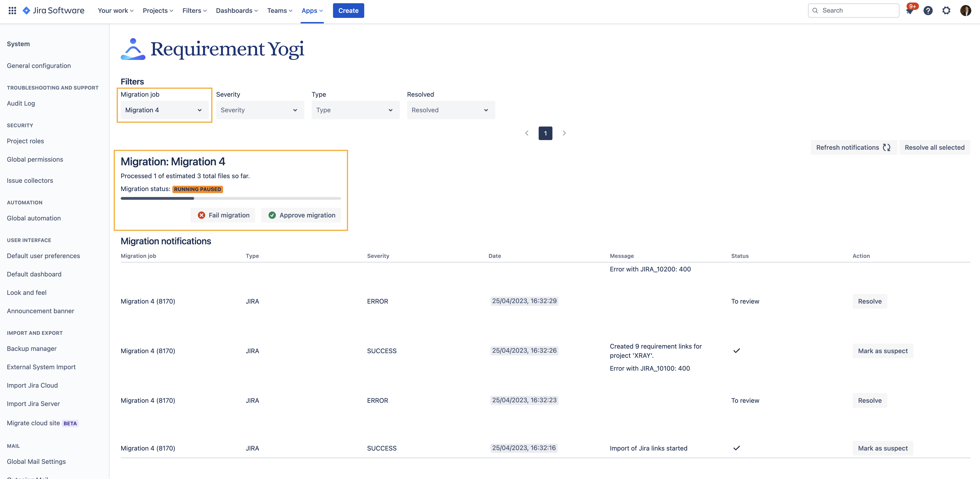Click the Jira Software logo
The height and width of the screenshot is (479, 980).
53,10
